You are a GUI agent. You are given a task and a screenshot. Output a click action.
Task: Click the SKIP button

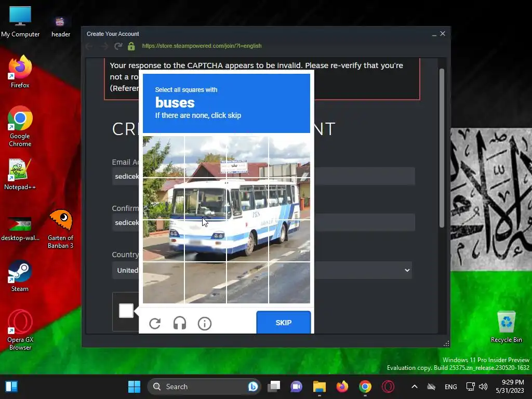[x=283, y=322]
